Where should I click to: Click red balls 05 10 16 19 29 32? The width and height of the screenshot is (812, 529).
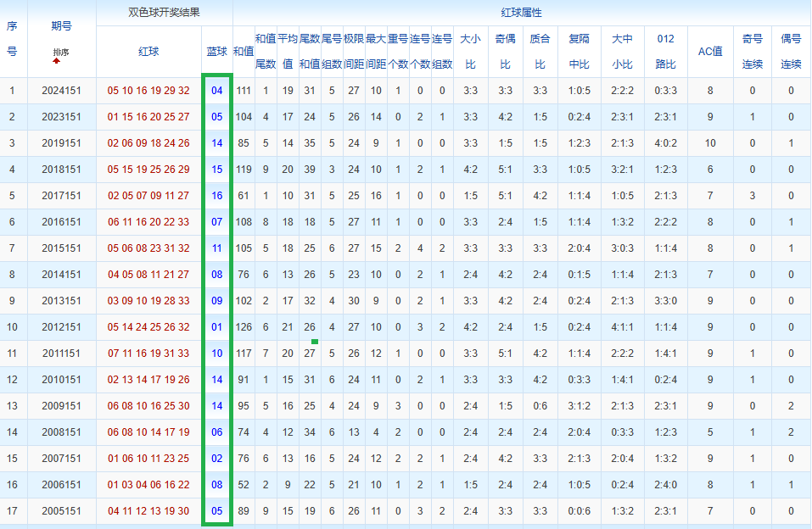coord(148,91)
